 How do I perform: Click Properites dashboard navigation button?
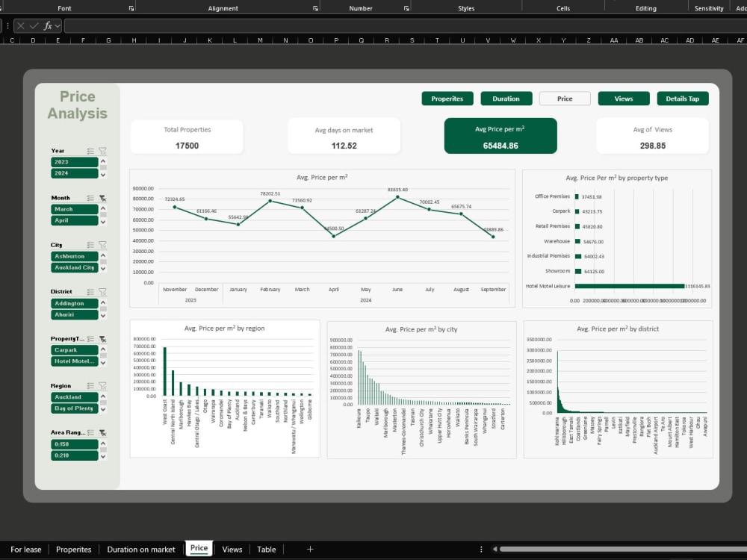tap(447, 99)
